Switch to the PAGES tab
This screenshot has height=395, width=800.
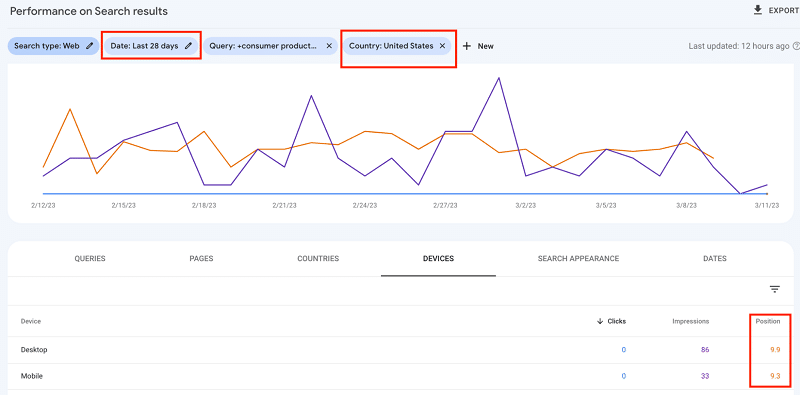201,259
